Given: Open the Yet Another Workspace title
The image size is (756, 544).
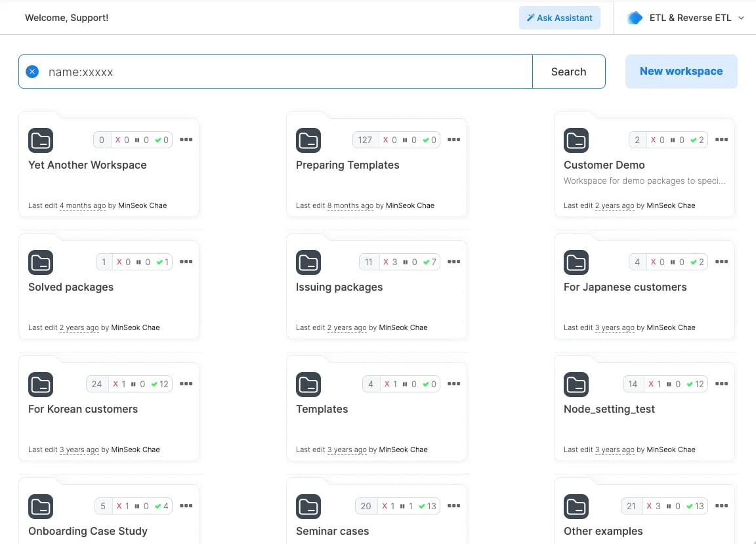Looking at the screenshot, I should (87, 165).
